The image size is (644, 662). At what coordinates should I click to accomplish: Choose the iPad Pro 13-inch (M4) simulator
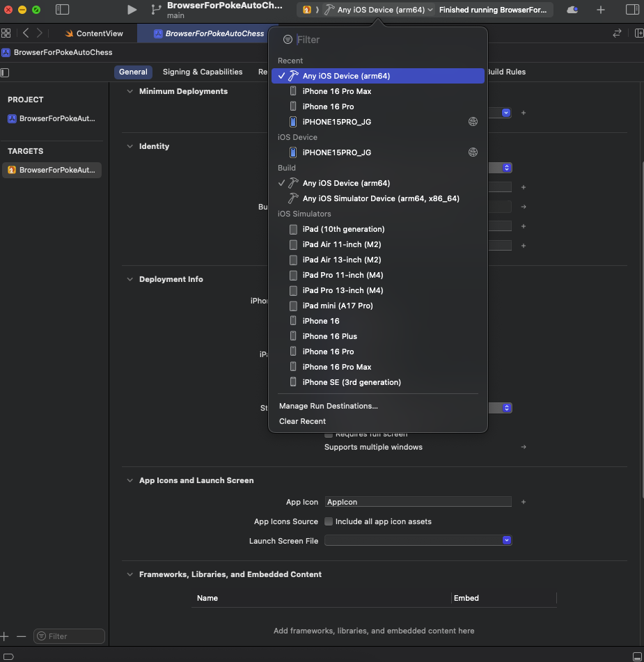[x=378, y=290]
